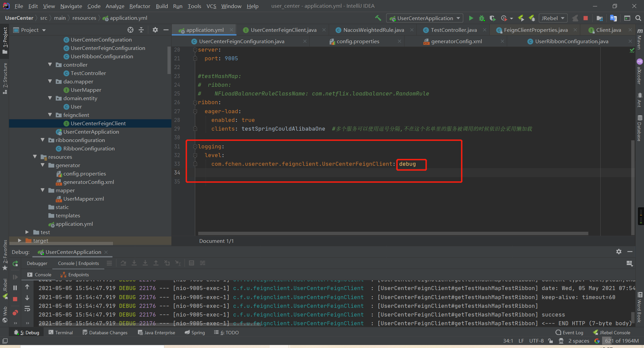Image resolution: width=644 pixels, height=348 pixels.
Task: Click the 621 of 1964M memory indicator
Action: (622, 341)
